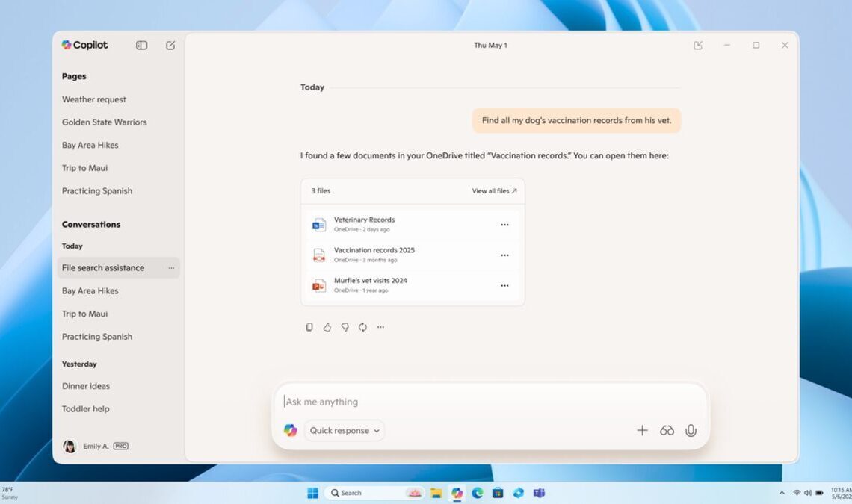Click the Word icon beside Veterinary Records
Viewport: 852px width, 504px height.
click(319, 224)
